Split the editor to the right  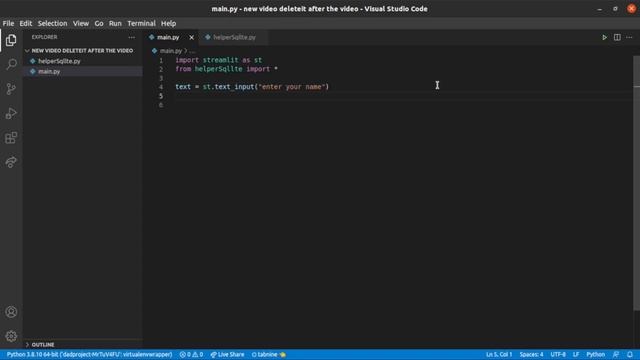pos(617,37)
